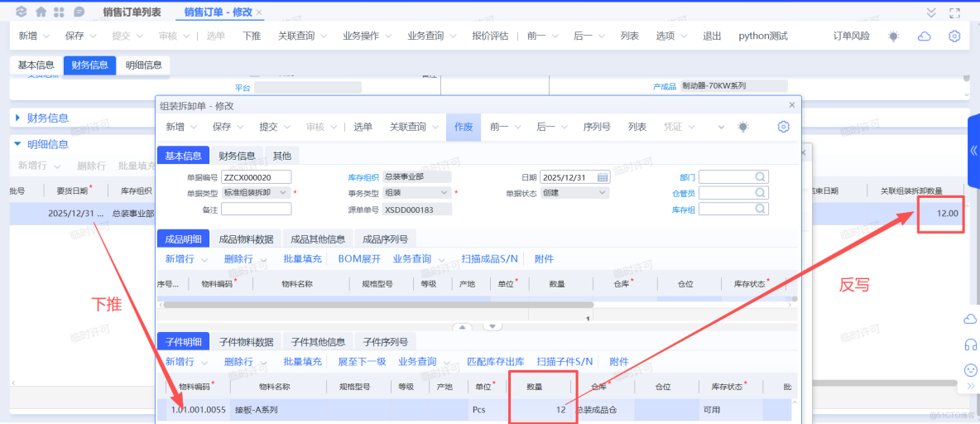
Task: Close the 销售订单 - 修改 tab
Action: tap(259, 12)
